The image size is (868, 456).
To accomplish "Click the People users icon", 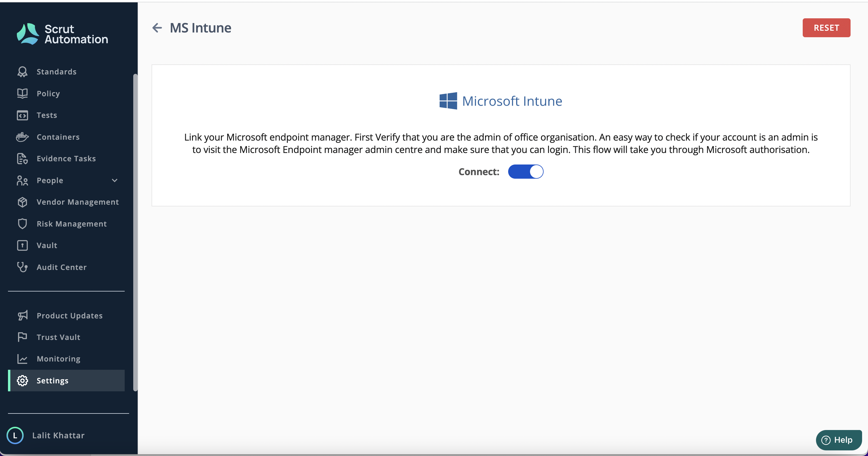I will tap(22, 180).
